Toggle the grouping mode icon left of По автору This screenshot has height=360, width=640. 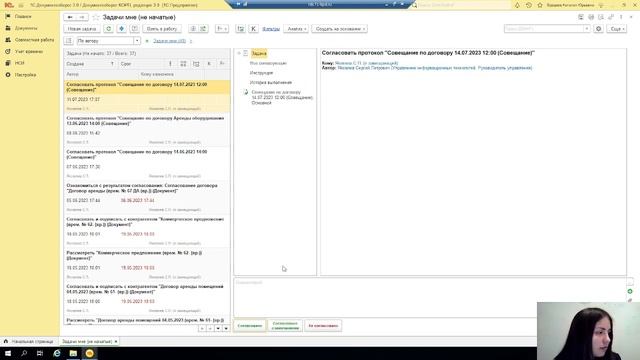point(69,41)
